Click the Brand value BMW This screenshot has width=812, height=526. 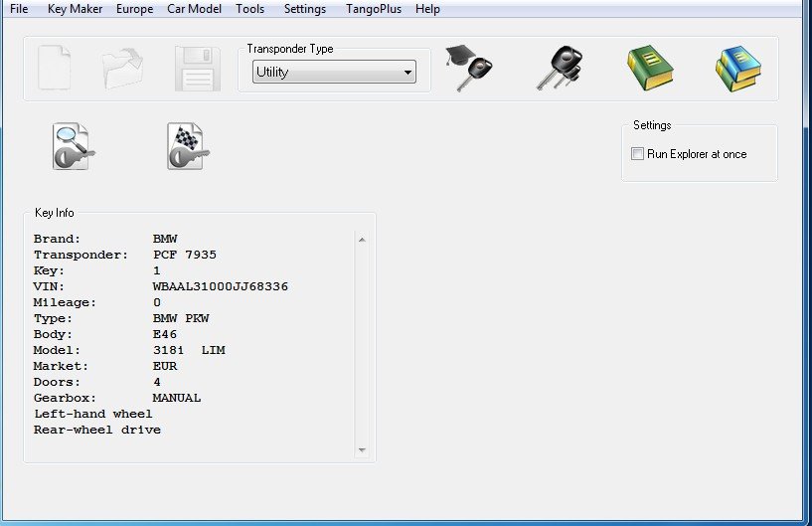(x=165, y=239)
